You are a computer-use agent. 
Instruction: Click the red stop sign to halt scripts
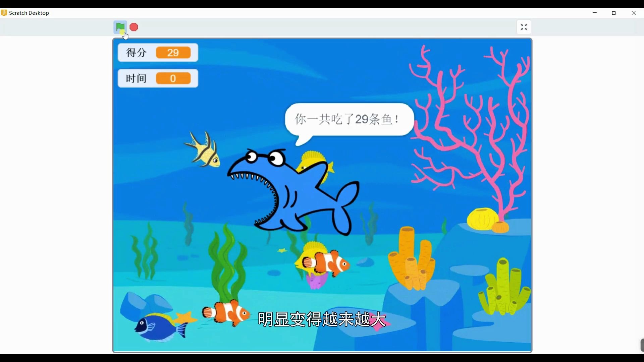coord(134,27)
